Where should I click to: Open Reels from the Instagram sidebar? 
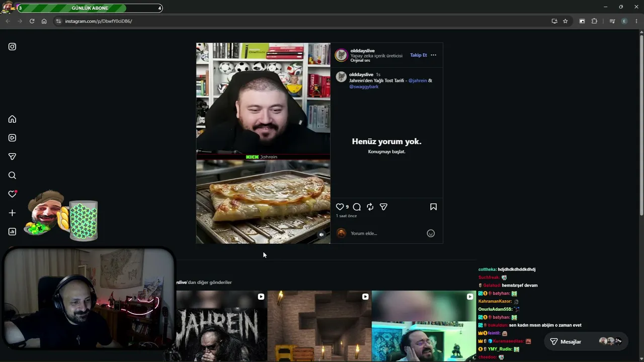[x=12, y=138]
